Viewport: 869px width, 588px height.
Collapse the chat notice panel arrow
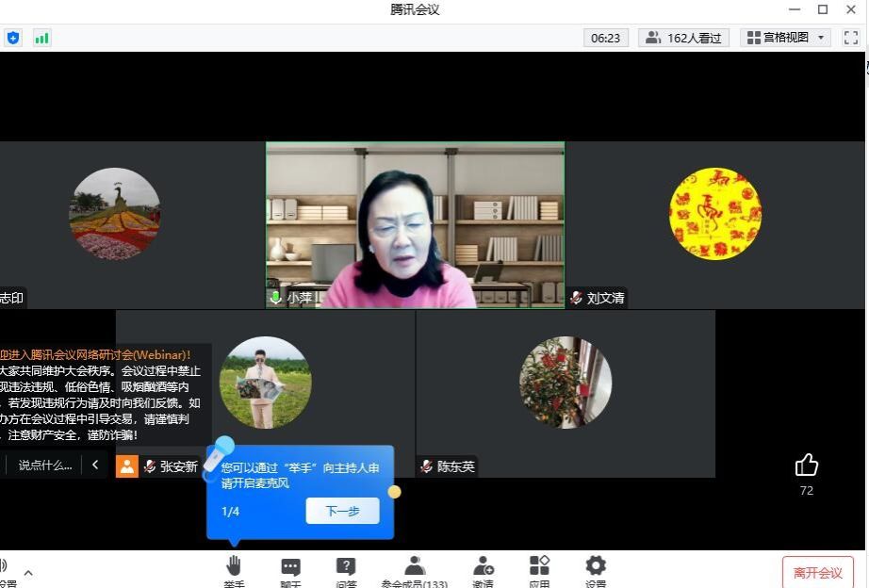[x=95, y=465]
